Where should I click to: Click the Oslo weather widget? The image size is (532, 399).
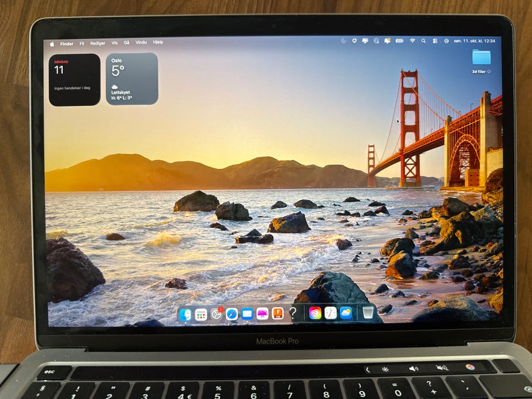tap(132, 79)
